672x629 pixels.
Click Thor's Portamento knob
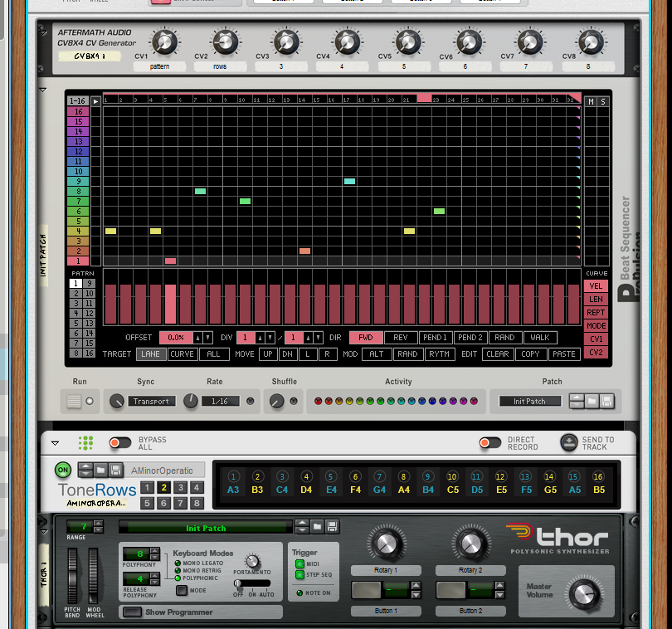tap(252, 561)
